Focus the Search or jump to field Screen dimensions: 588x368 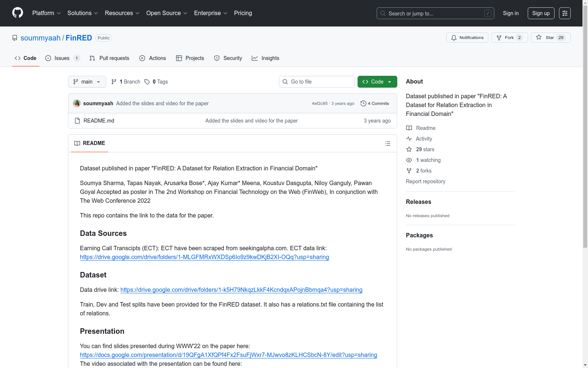pyautogui.click(x=435, y=13)
